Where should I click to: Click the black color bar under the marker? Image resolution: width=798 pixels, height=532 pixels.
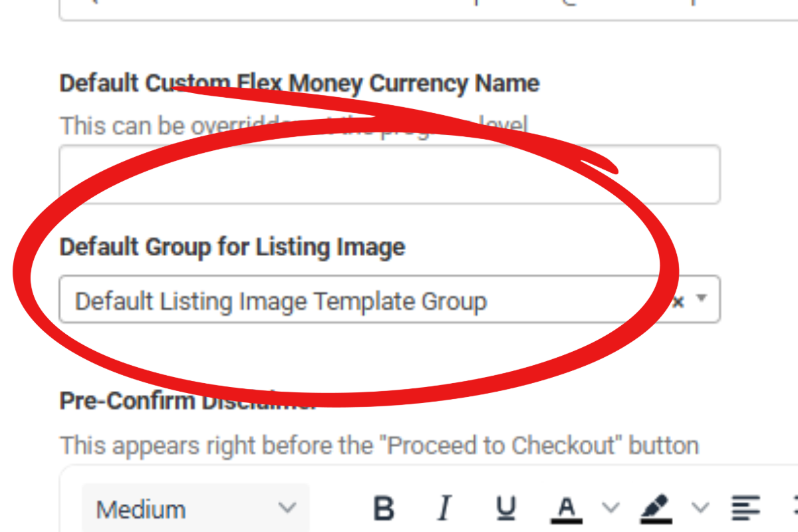click(x=656, y=521)
